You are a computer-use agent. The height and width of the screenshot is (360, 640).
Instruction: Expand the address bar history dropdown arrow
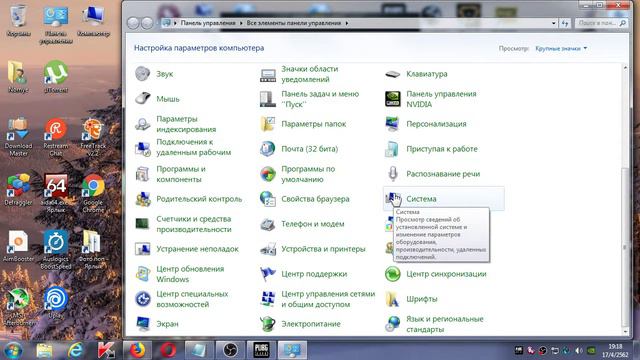553,23
